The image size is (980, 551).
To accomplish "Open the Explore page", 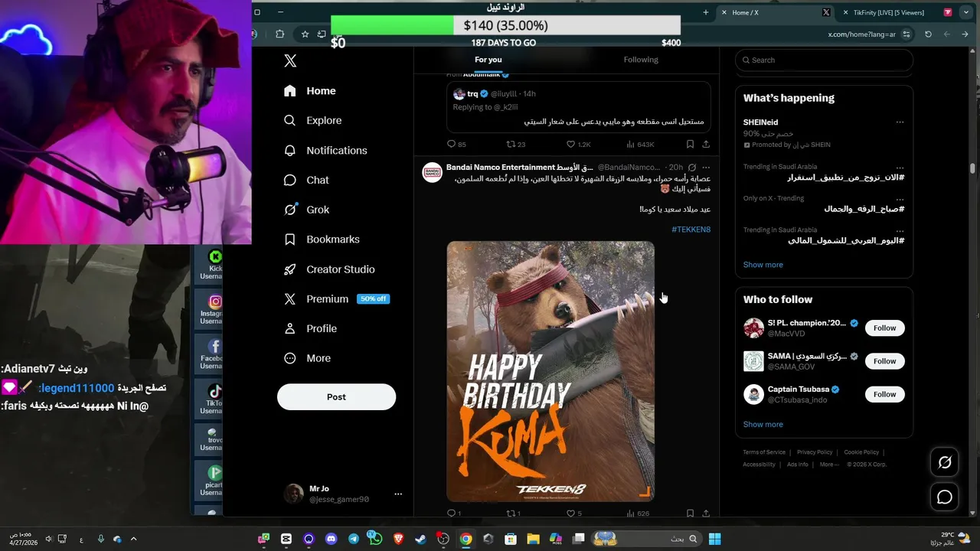I will [x=312, y=121].
